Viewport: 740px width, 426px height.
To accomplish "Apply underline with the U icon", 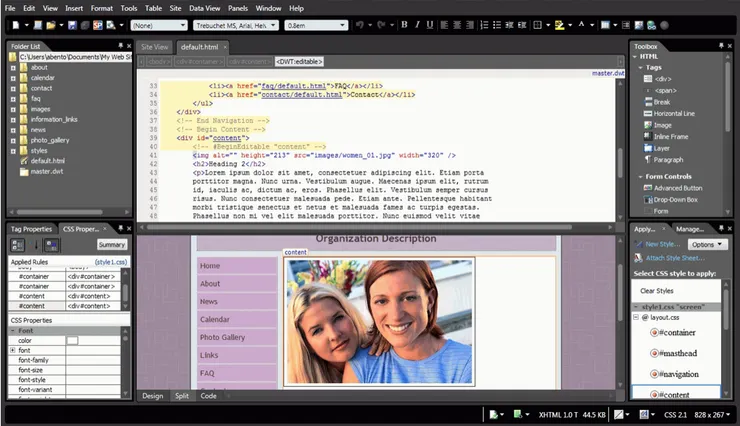I will tap(429, 25).
